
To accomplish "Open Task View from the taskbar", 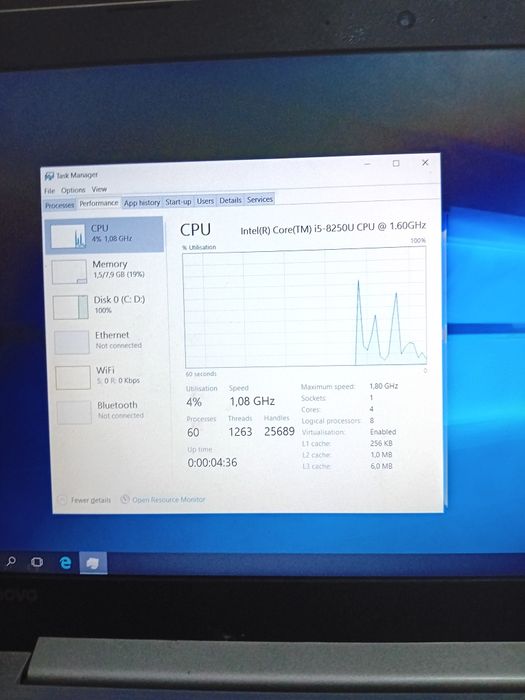I will point(37,562).
